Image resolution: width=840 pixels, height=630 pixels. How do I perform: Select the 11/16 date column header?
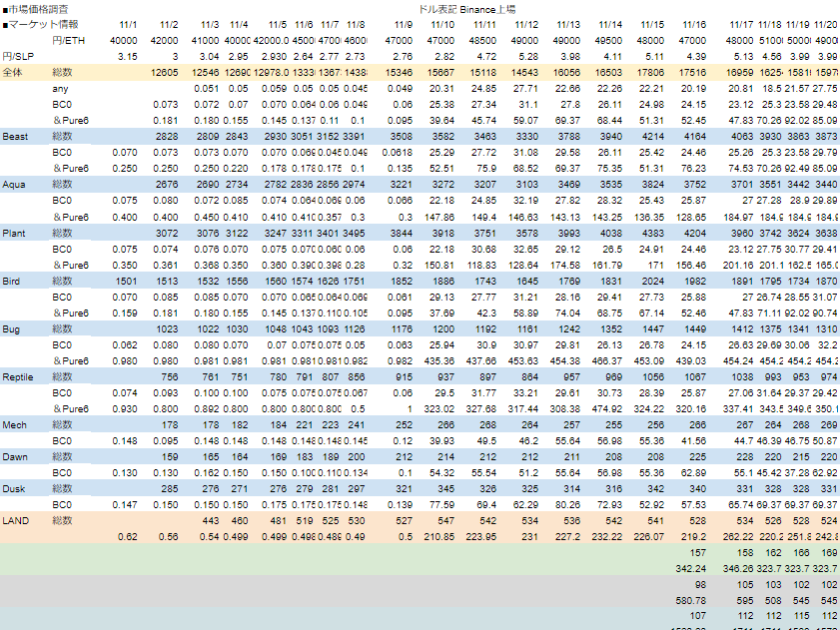[x=694, y=25]
